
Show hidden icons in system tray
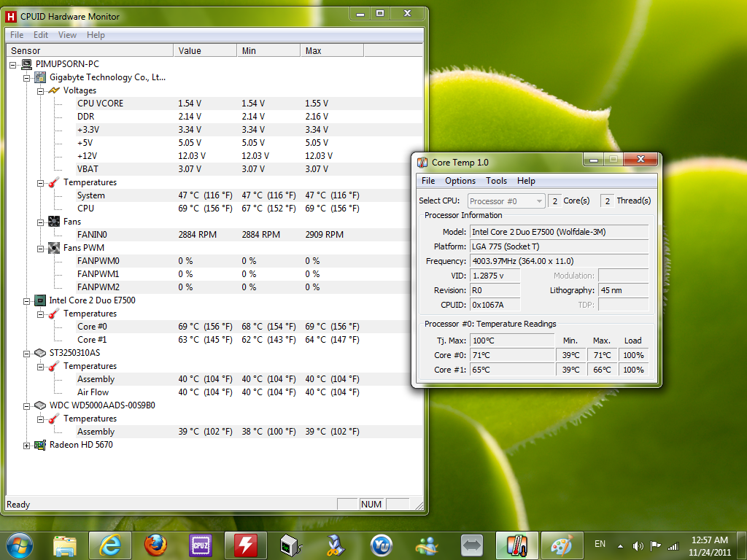[620, 545]
